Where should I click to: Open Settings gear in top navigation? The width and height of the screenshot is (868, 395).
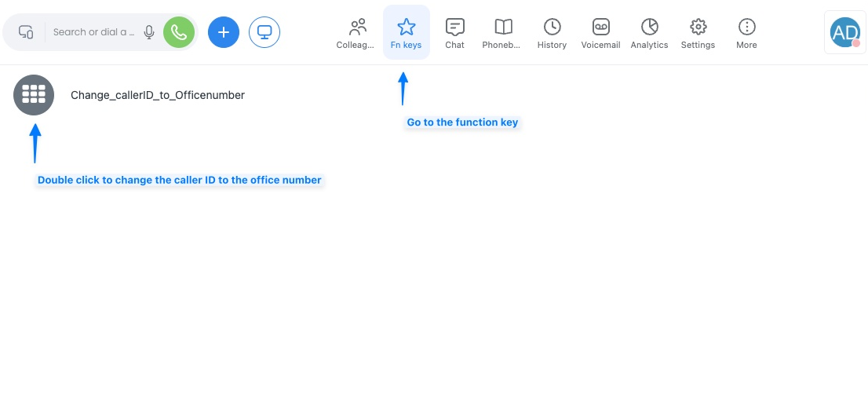(698, 33)
